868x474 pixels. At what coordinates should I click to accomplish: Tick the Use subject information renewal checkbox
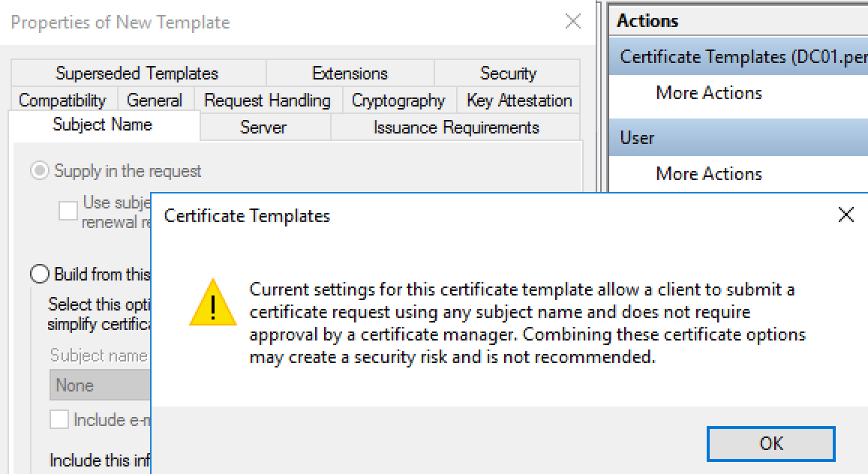[68, 211]
